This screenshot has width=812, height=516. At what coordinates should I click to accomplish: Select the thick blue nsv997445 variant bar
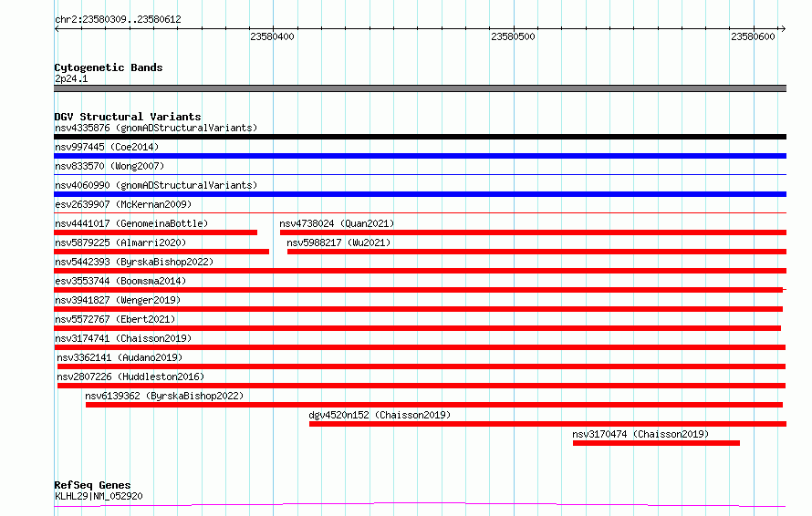click(420, 156)
